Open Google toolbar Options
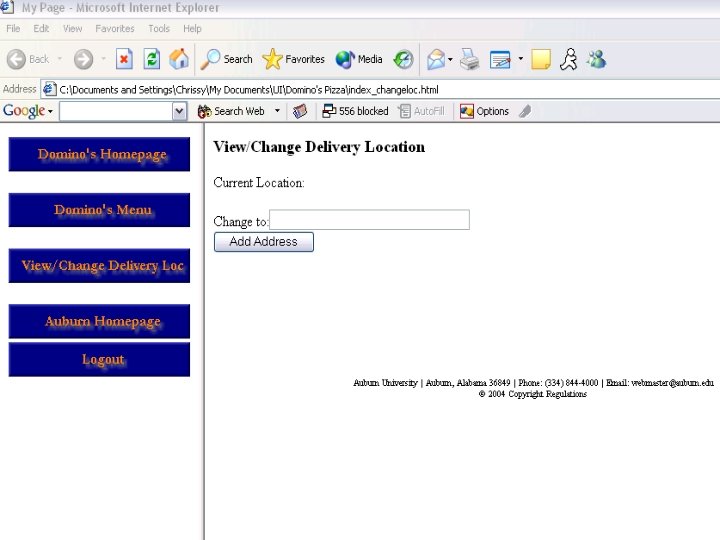 [x=484, y=111]
